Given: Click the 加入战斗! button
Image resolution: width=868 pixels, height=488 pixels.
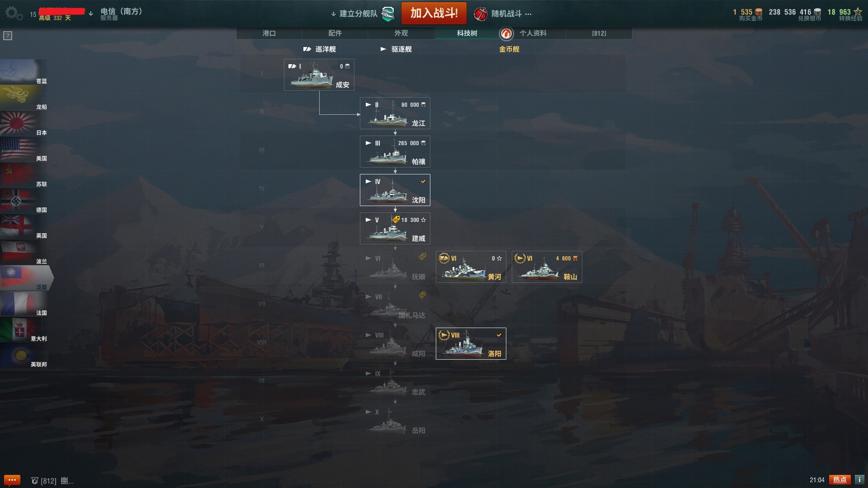Looking at the screenshot, I should (434, 14).
